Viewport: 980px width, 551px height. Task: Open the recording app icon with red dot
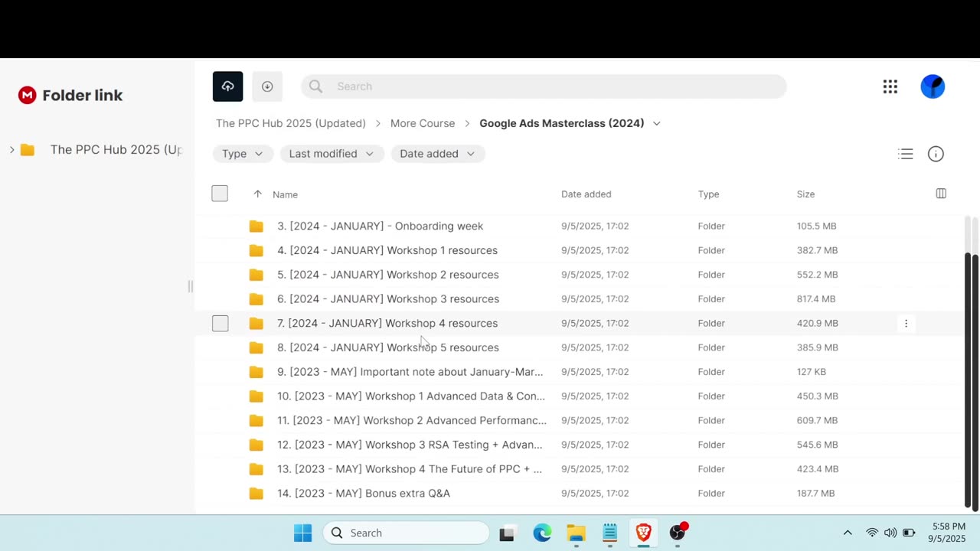click(x=678, y=532)
